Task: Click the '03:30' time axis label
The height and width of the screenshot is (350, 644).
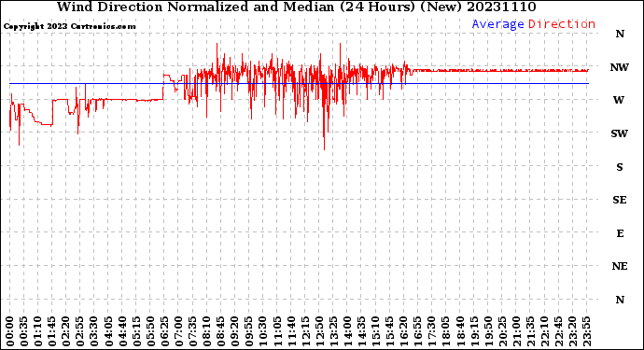Action: pos(94,331)
